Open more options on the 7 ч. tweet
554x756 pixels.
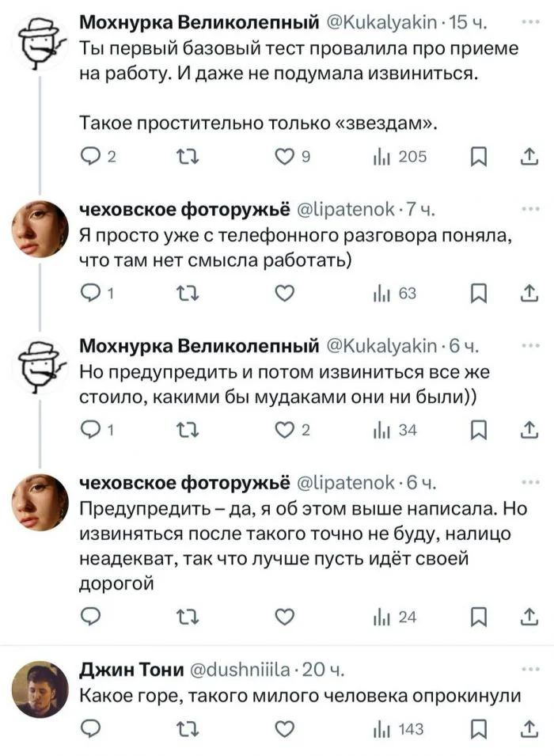pos(527,208)
